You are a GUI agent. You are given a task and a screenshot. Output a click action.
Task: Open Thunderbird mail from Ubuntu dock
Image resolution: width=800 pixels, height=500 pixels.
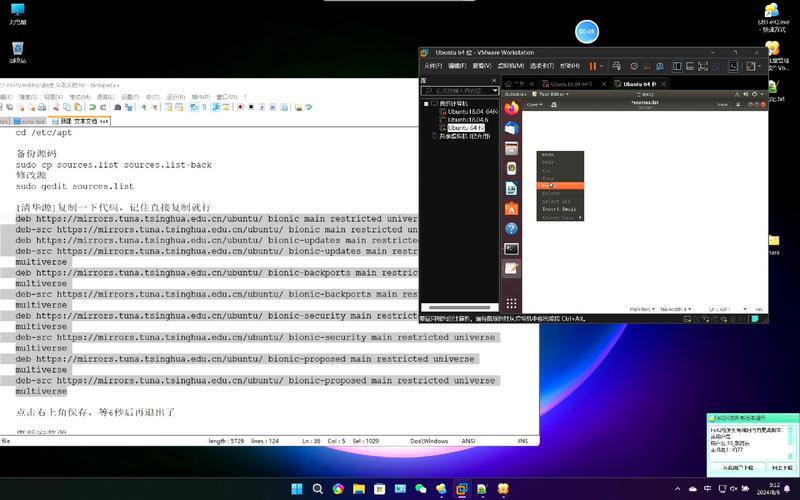[511, 129]
